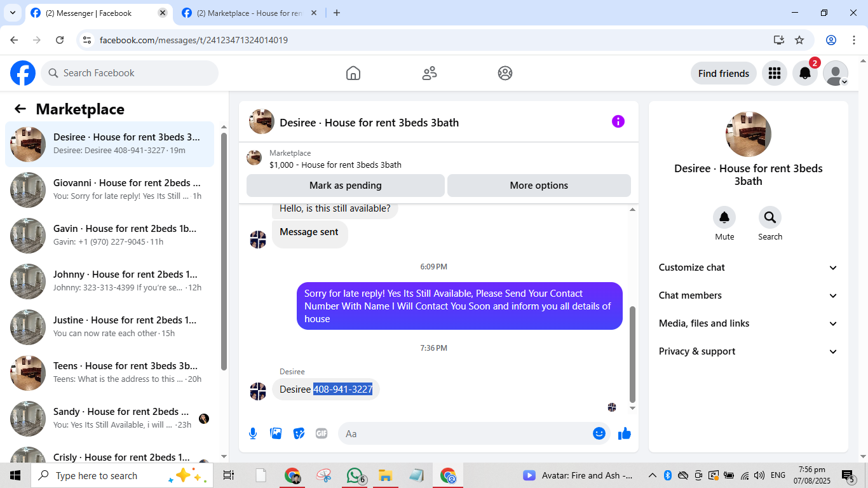Open Task View on the taskbar

point(229,475)
